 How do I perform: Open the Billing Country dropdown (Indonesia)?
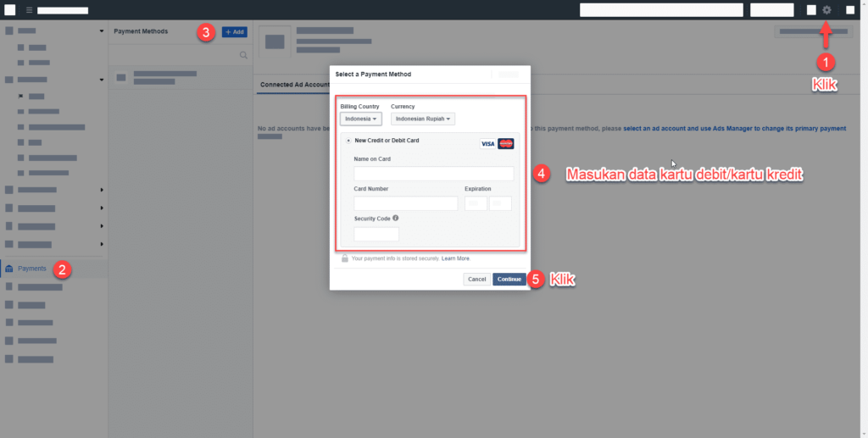click(x=360, y=119)
